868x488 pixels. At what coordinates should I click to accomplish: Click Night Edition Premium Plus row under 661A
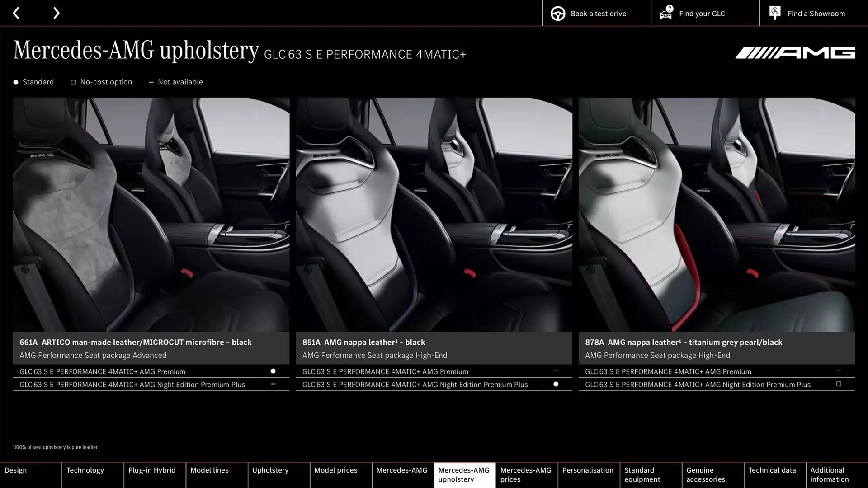click(151, 384)
